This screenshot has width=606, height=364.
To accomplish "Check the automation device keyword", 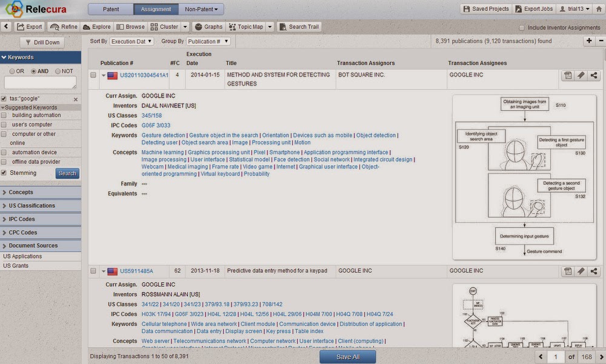I will pyautogui.click(x=4, y=152).
